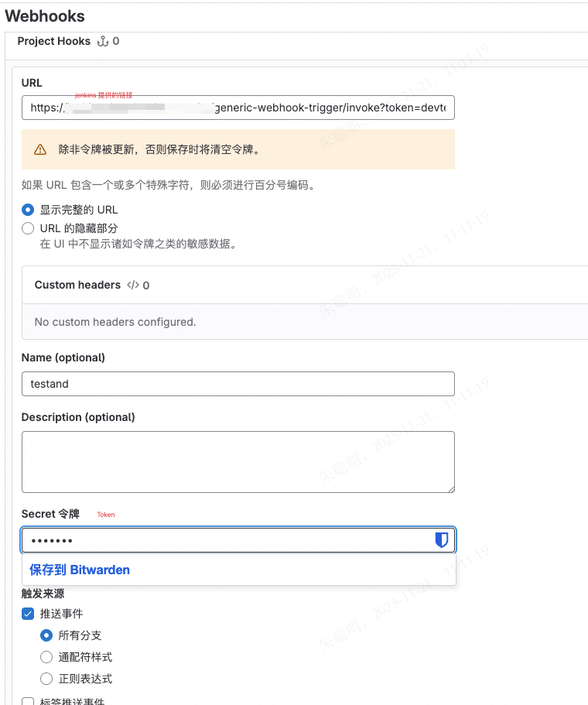Choose the 正则表达式 radio button

pyautogui.click(x=46, y=679)
